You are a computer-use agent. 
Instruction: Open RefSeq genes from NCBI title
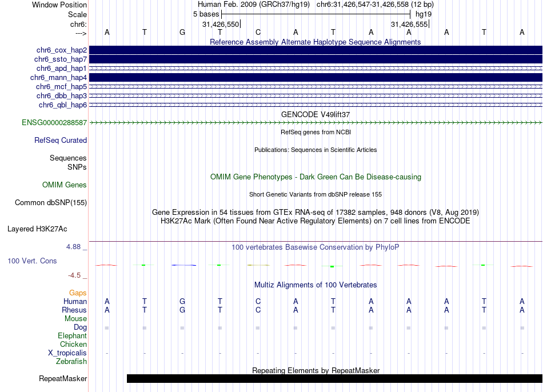316,132
